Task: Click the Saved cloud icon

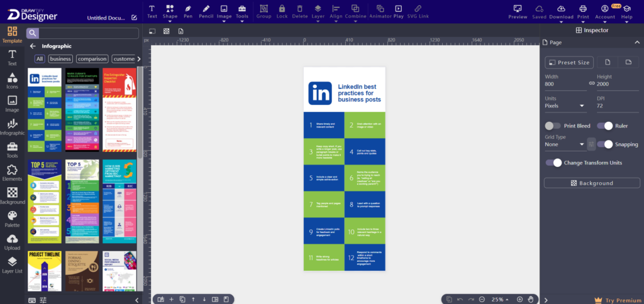Action: tap(539, 12)
